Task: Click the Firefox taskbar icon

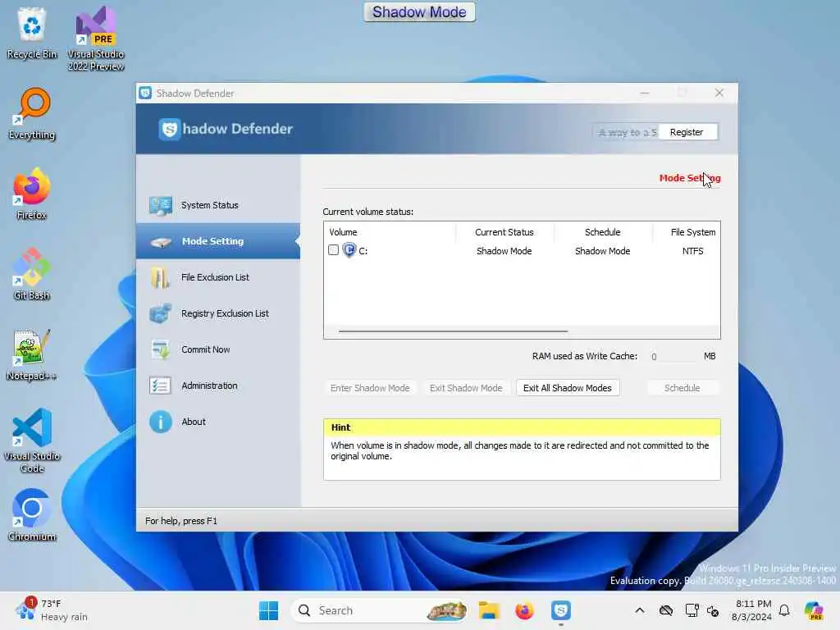Action: 524,610
